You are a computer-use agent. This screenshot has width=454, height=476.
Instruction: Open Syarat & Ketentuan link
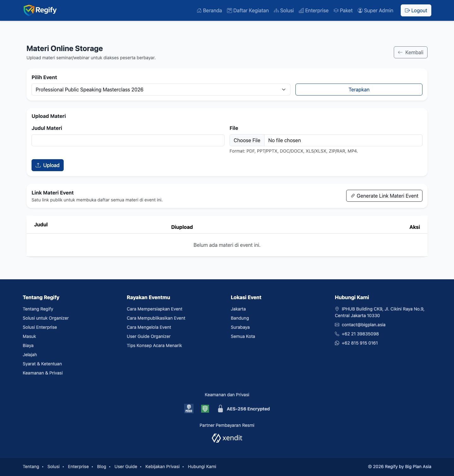point(42,364)
